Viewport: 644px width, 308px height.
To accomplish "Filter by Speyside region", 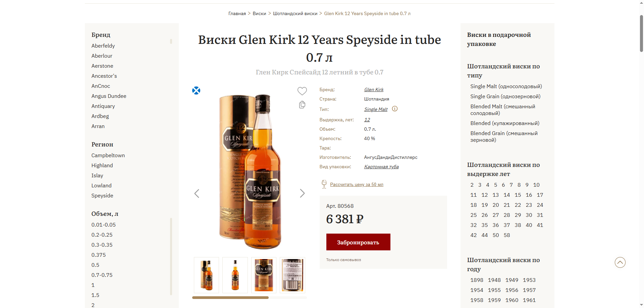I will (102, 196).
